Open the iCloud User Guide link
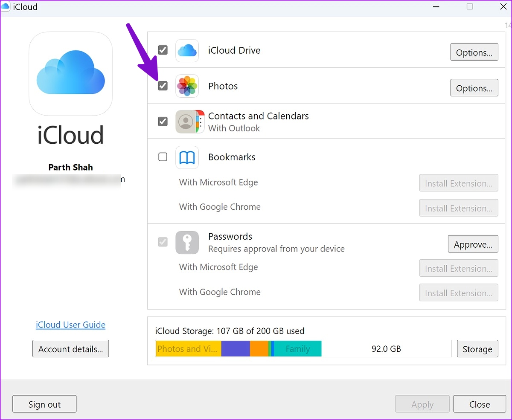Screen dimensions: 512x420 70,324
